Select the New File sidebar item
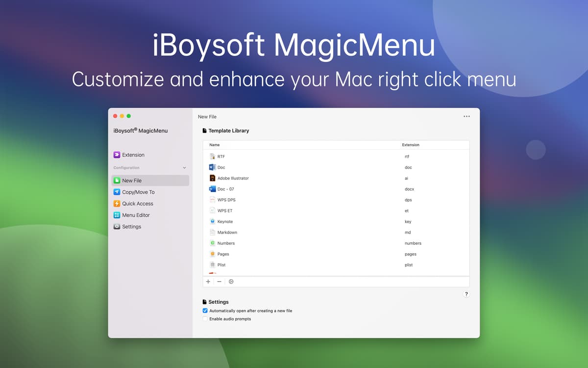The height and width of the screenshot is (368, 588). tap(132, 181)
